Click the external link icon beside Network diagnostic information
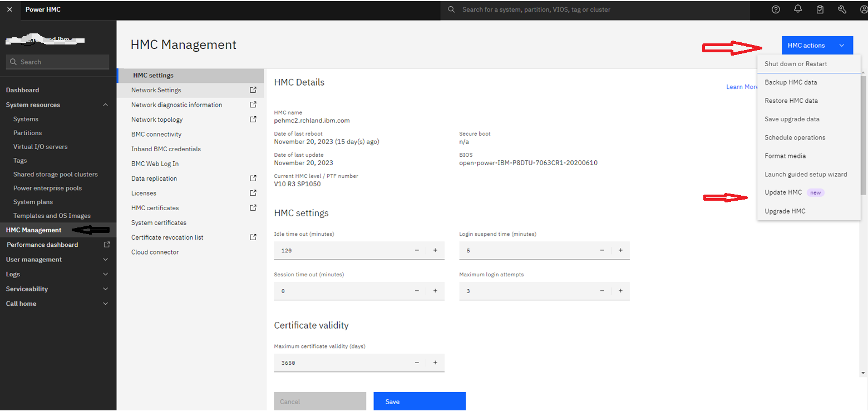 tap(253, 105)
